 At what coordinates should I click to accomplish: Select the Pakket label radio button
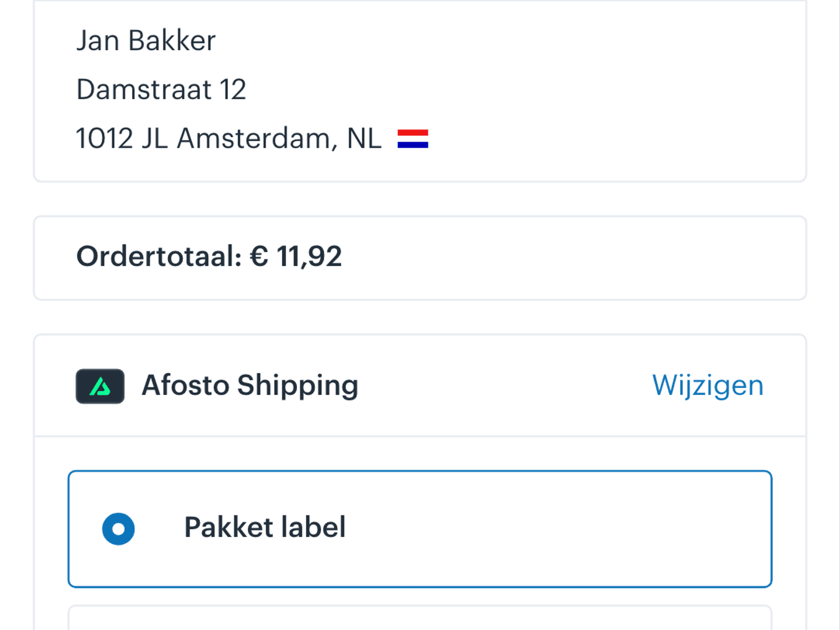coord(118,529)
